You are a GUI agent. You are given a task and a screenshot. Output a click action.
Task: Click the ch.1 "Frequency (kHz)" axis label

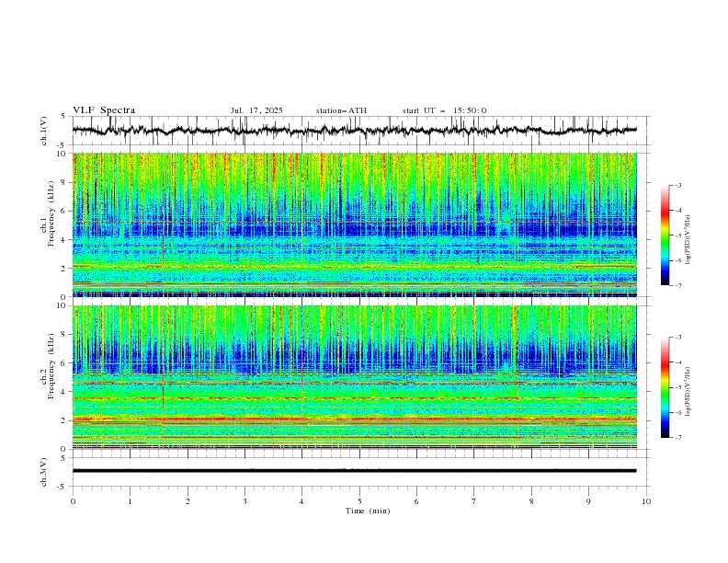[x=51, y=214]
